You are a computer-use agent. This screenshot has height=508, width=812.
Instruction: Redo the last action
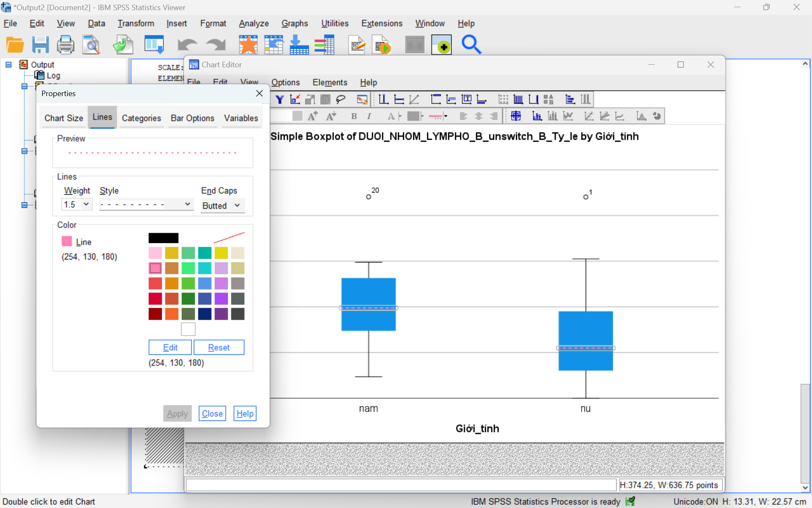(x=215, y=44)
